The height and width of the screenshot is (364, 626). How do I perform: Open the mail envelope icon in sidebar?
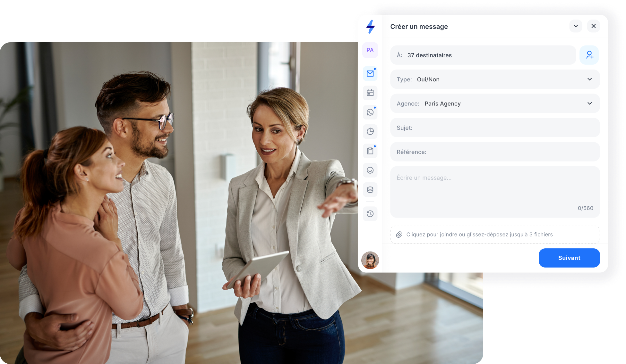tap(370, 73)
